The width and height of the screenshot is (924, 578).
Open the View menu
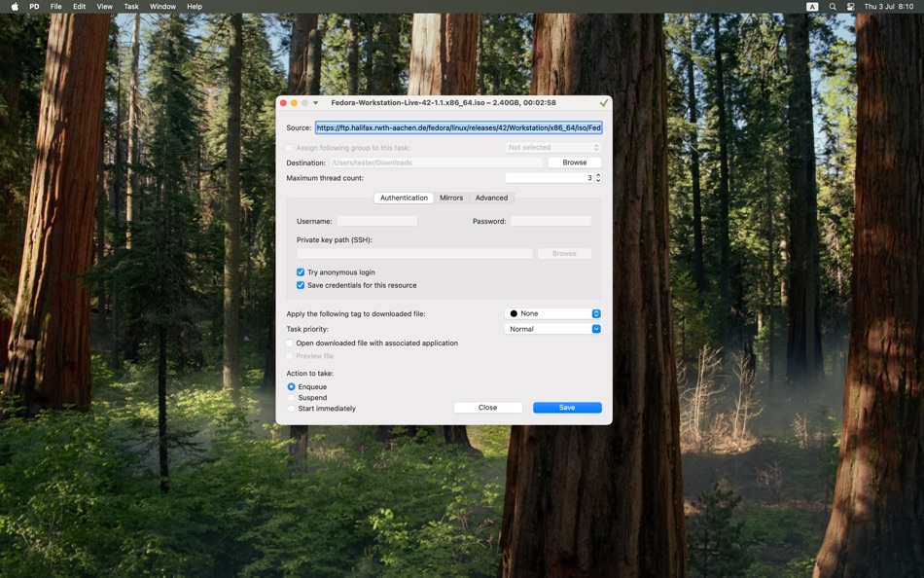coord(104,7)
